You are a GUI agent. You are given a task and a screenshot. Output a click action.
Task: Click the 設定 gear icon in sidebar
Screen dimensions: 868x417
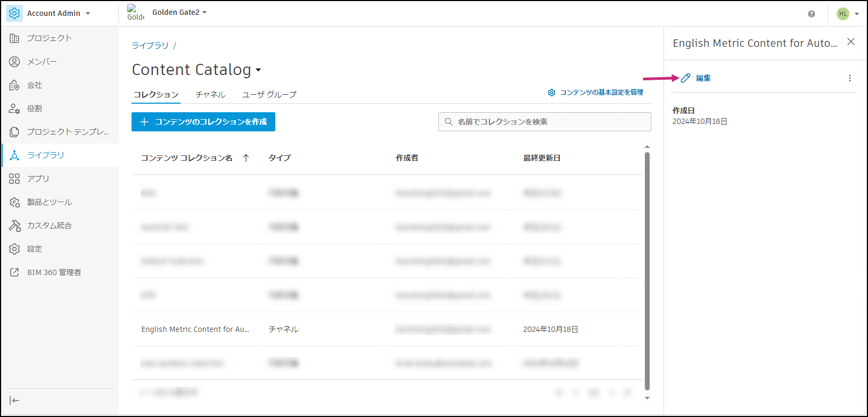pyautogui.click(x=14, y=249)
